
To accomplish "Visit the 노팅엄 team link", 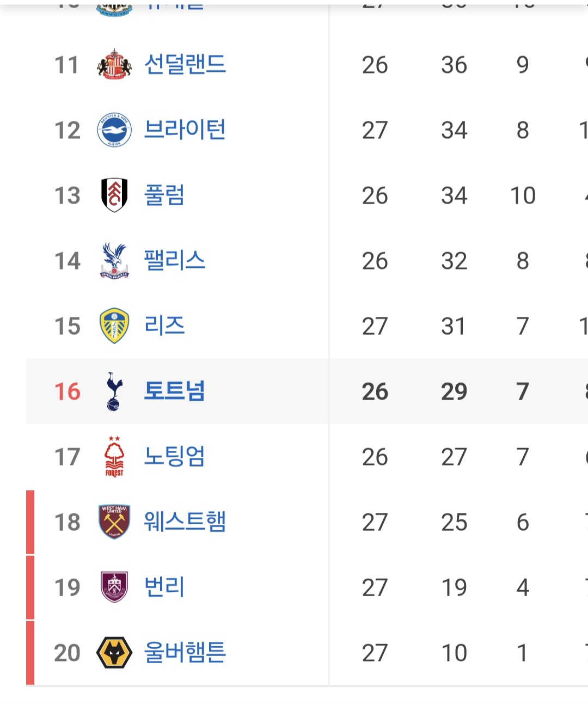I will (x=174, y=456).
